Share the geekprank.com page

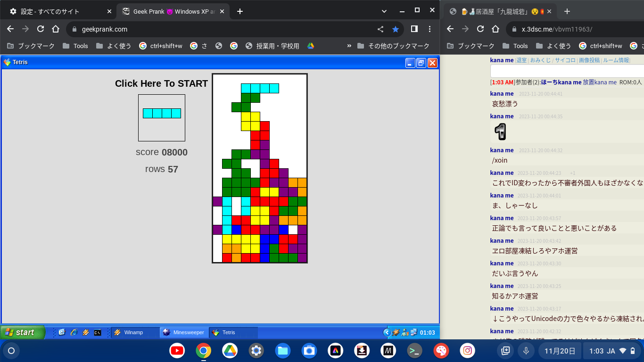point(380,29)
